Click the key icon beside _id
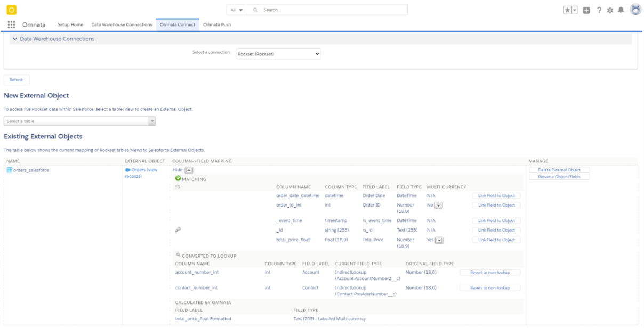Screen dimensions: 644x329 coord(178,230)
